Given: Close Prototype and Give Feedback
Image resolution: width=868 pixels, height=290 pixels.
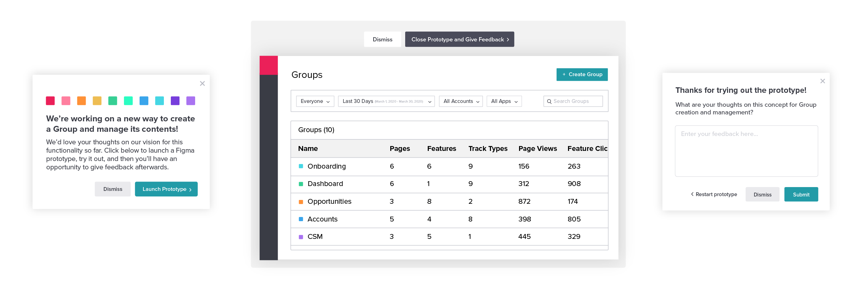Looking at the screenshot, I should pos(460,39).
